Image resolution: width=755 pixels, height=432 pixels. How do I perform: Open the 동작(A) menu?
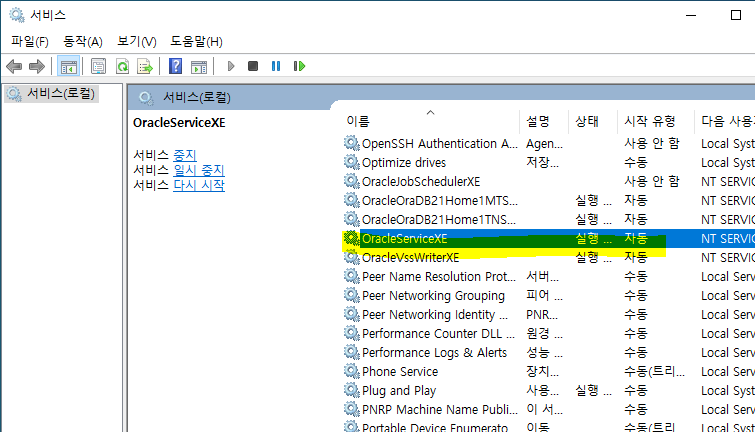(83, 42)
